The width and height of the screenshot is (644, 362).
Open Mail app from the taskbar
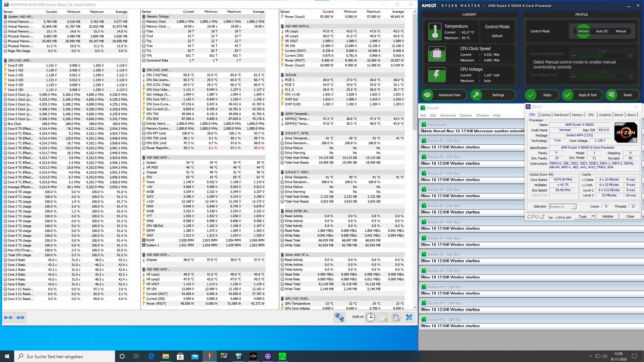(195, 356)
